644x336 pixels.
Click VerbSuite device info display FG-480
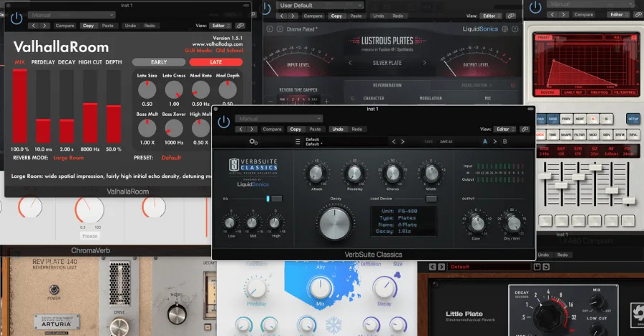[404, 221]
